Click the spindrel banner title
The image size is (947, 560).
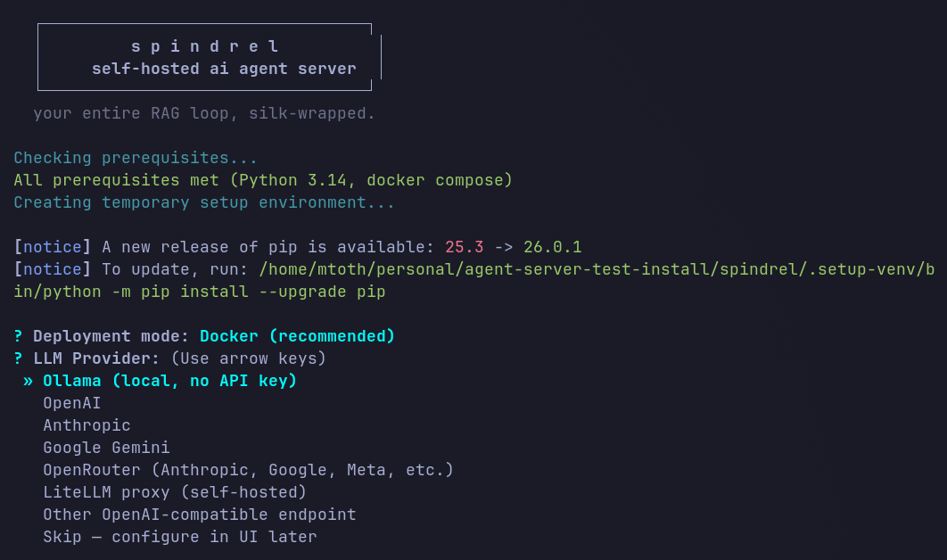coord(205,45)
